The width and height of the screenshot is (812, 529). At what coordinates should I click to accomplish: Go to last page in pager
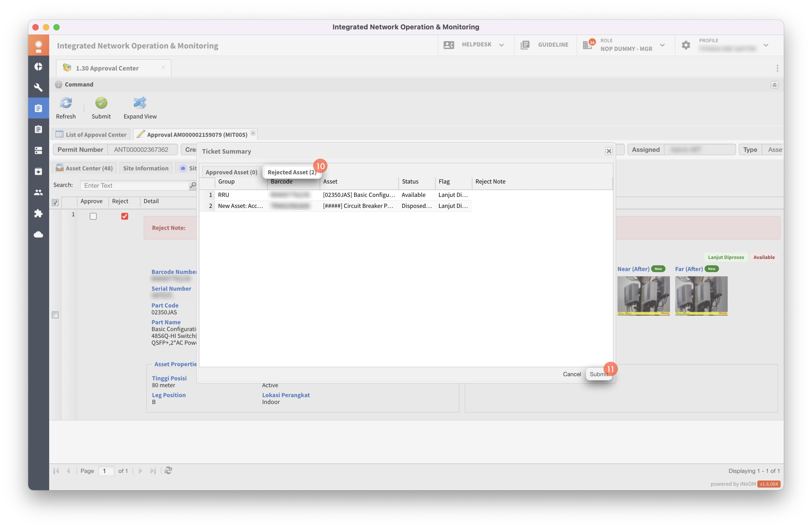(153, 471)
